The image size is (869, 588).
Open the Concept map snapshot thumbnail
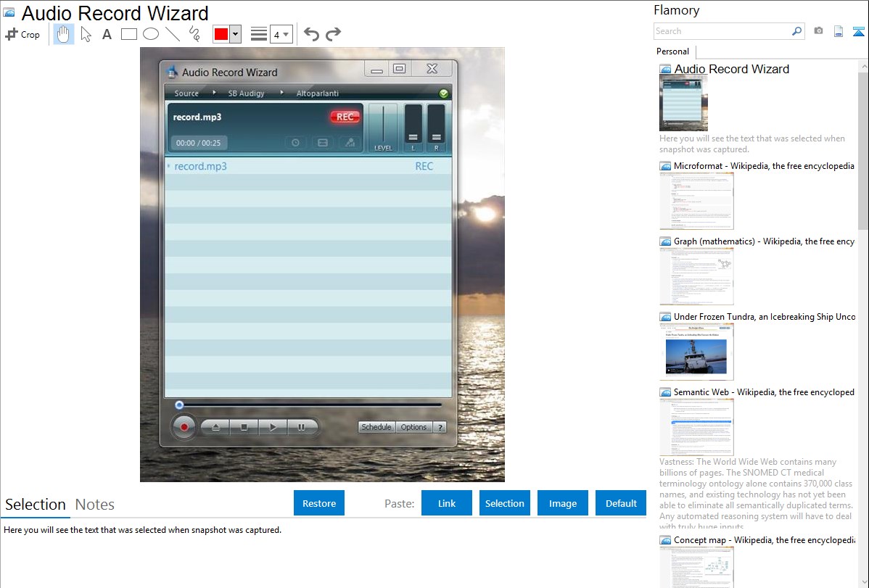[696, 568]
